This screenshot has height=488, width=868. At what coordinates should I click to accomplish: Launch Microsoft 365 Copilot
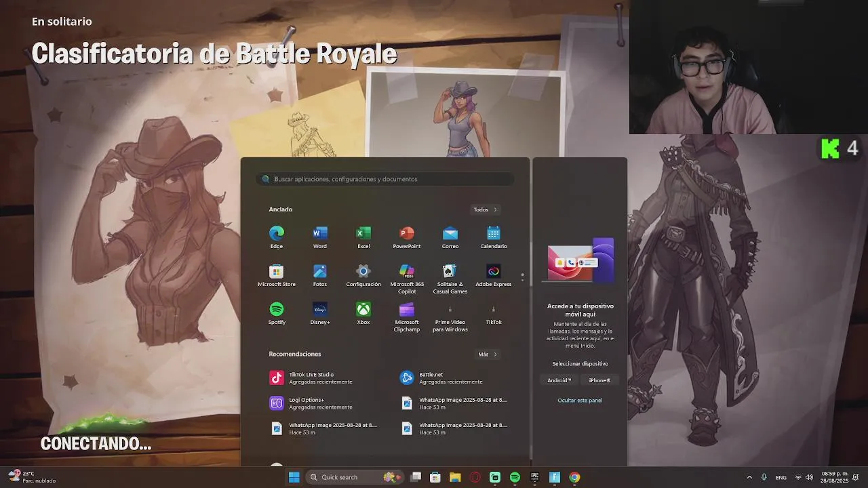coord(407,279)
